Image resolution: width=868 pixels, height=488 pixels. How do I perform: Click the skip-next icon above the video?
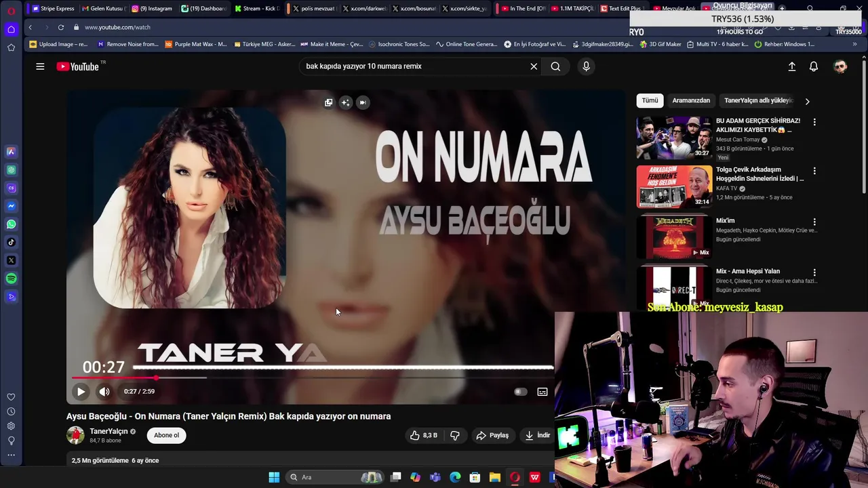pyautogui.click(x=363, y=102)
